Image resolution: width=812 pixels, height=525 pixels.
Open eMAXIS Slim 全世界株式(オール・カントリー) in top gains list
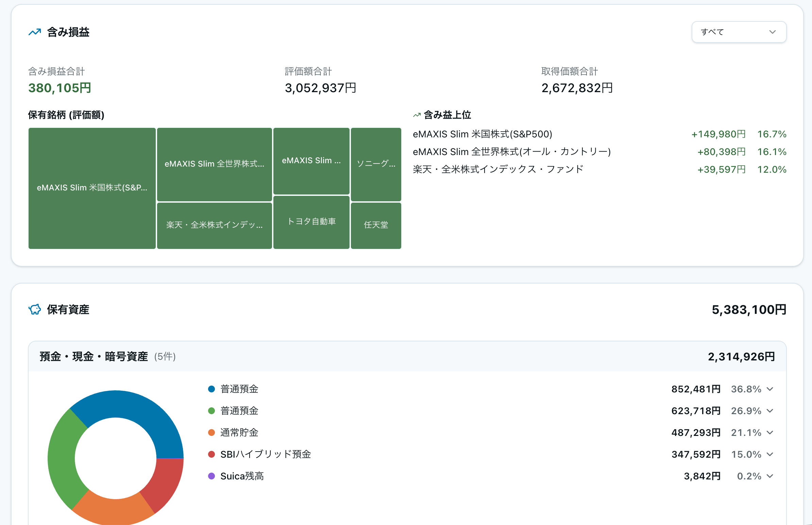(511, 152)
